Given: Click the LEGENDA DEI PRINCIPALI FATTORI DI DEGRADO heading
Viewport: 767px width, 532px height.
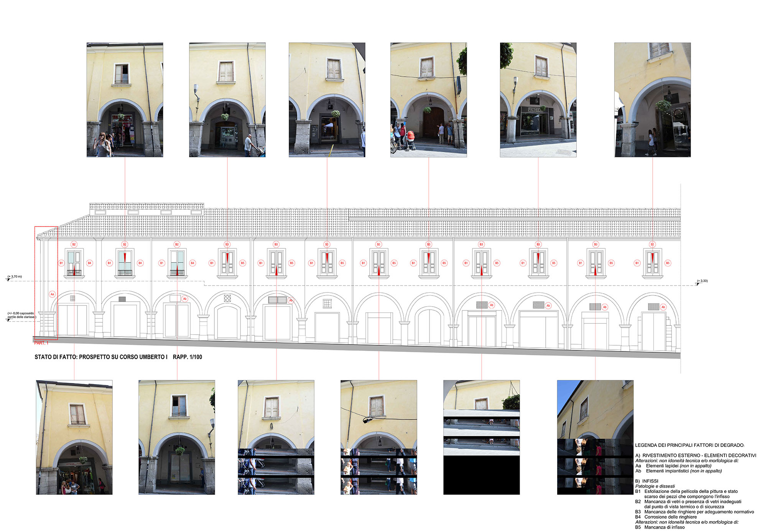Looking at the screenshot, I should (689, 445).
